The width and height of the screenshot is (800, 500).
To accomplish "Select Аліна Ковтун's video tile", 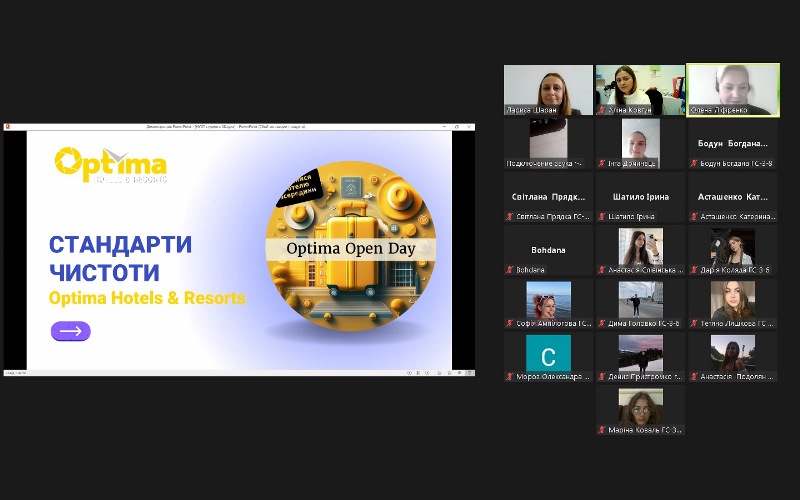I will pos(640,90).
